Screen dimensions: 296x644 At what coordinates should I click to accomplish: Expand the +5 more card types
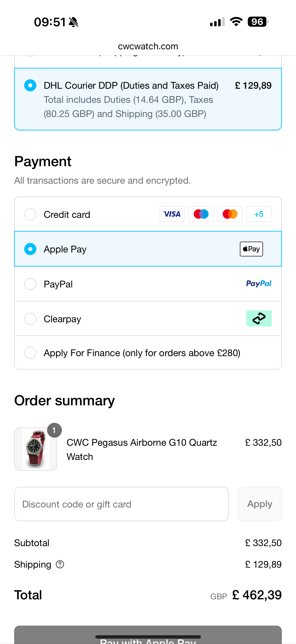click(x=259, y=214)
